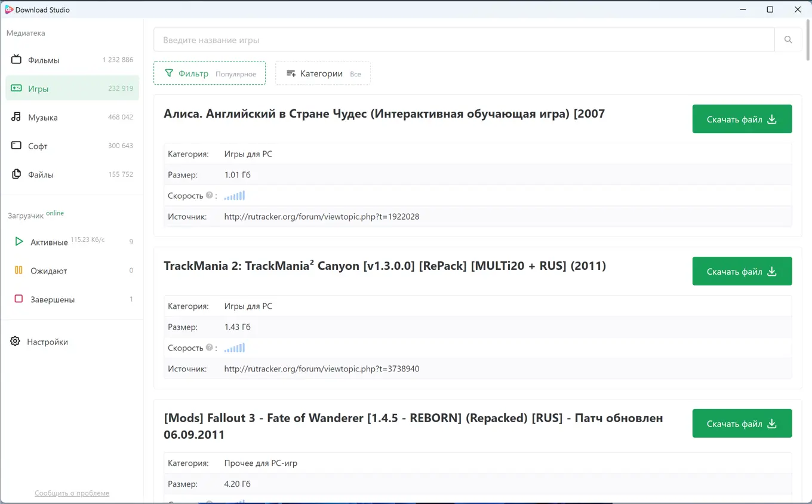Click the stop square icon next to Завершены
Viewport: 812px width, 504px height.
tap(19, 299)
